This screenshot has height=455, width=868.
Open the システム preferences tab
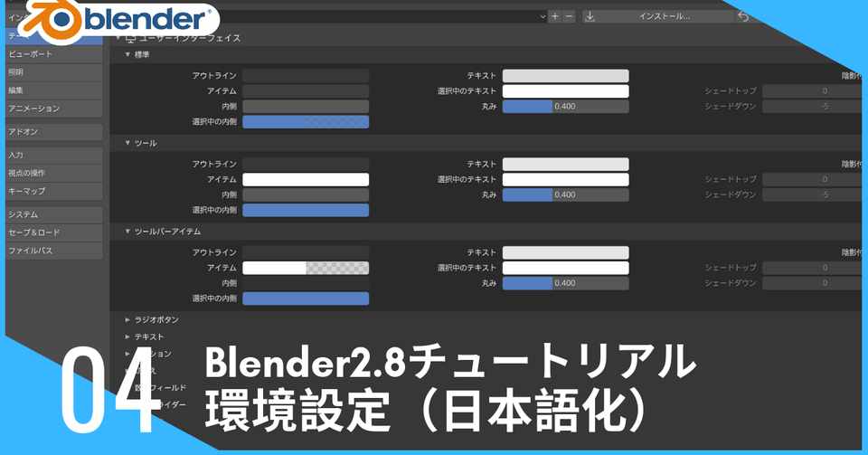[53, 214]
